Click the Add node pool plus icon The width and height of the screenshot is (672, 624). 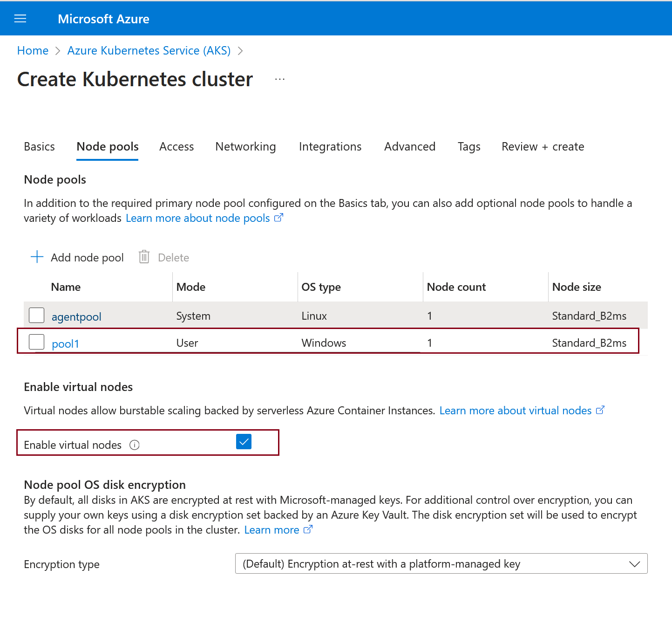[x=37, y=257]
